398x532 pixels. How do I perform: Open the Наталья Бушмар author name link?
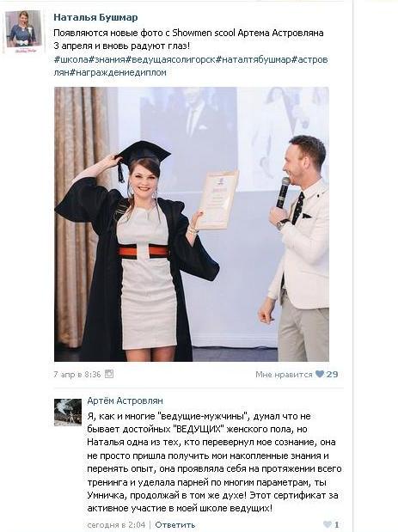pos(95,17)
